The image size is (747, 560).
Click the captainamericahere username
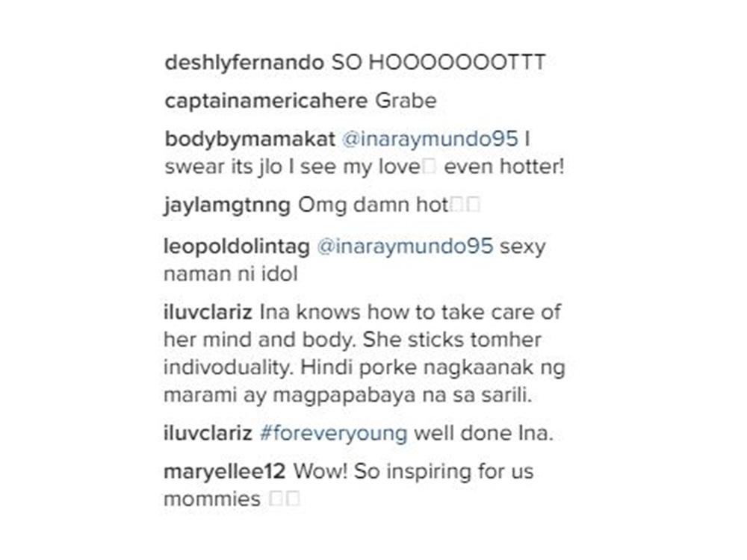[x=266, y=101]
